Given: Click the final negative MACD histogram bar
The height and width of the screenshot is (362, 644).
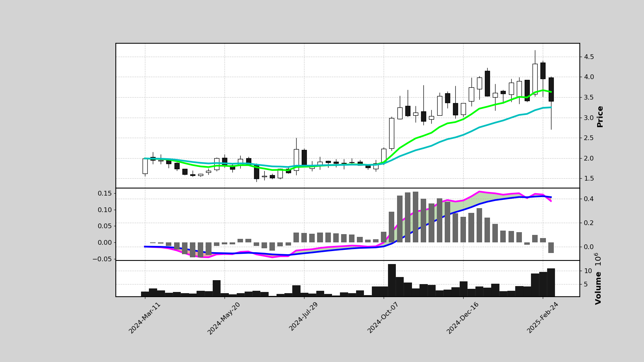Looking at the screenshot, I should pyautogui.click(x=551, y=247).
